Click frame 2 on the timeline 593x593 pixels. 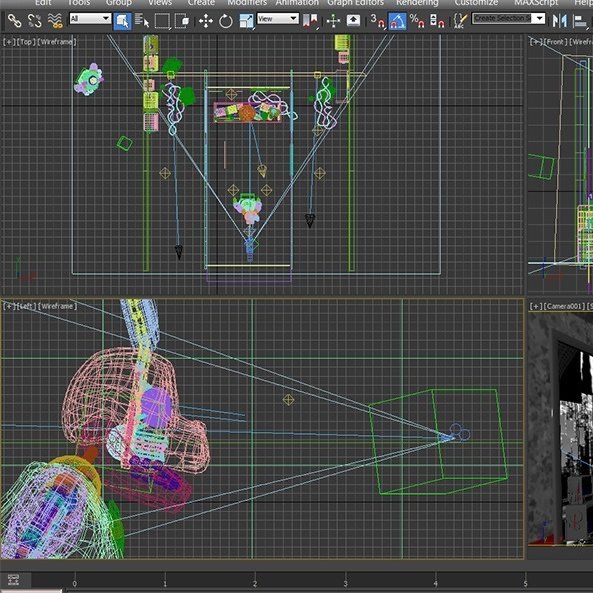[255, 584]
